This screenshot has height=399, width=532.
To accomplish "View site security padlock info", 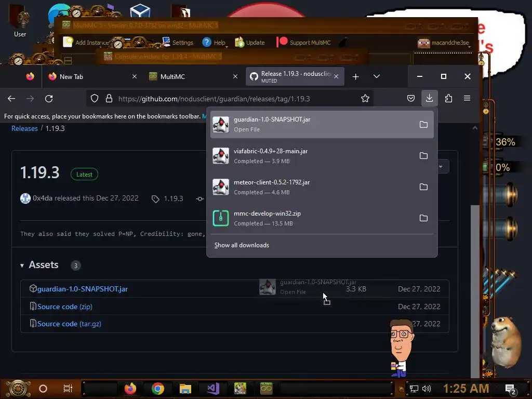I will coord(109,98).
